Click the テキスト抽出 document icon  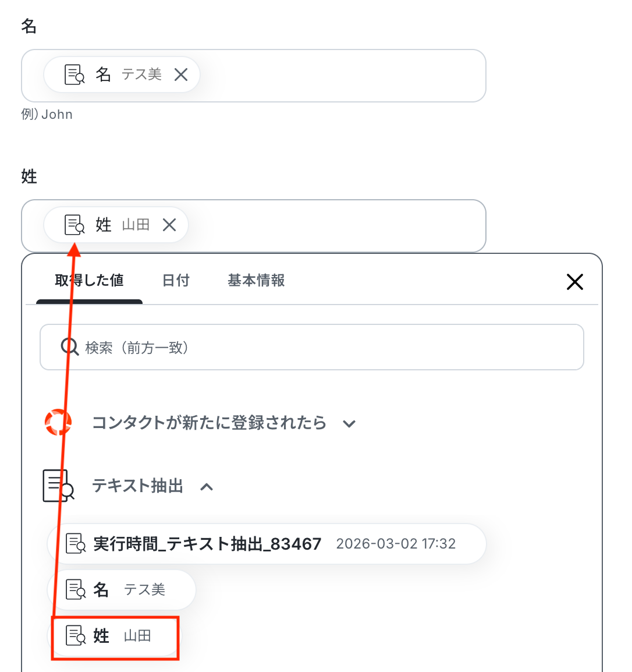coord(58,486)
